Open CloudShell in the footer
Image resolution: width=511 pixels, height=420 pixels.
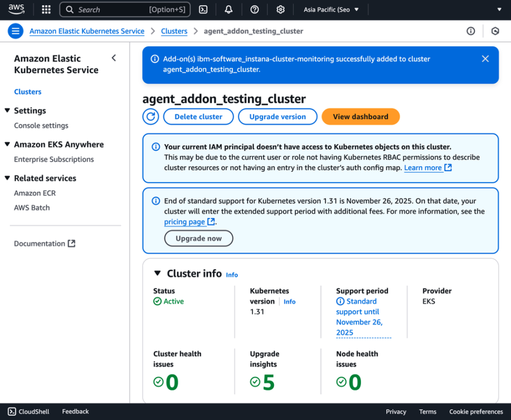coord(28,412)
